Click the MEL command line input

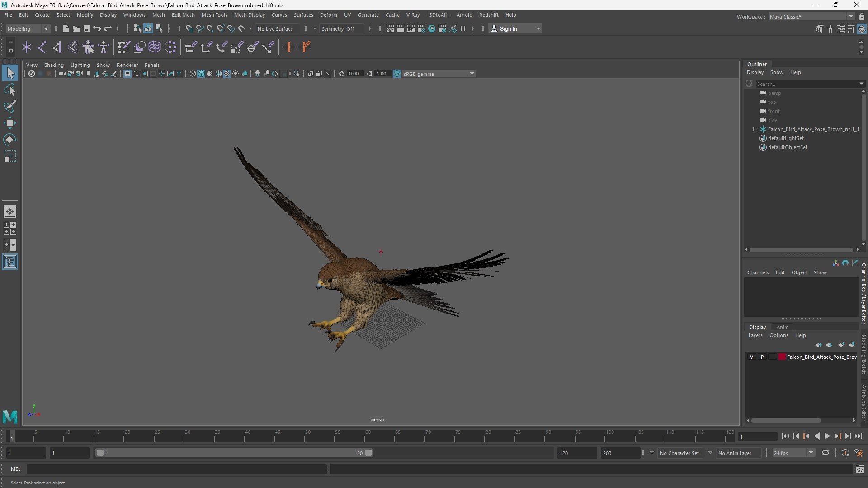click(x=176, y=469)
